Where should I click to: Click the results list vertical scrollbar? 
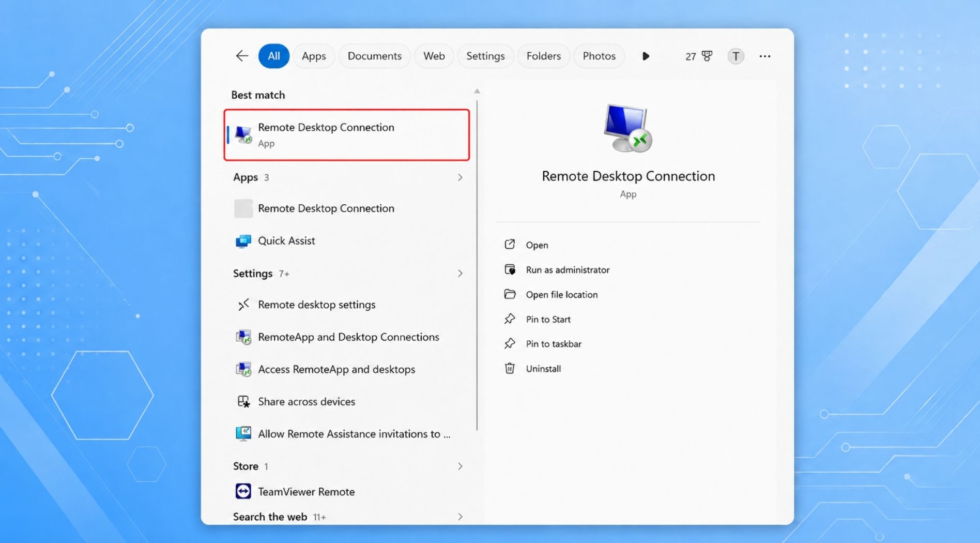(477, 265)
